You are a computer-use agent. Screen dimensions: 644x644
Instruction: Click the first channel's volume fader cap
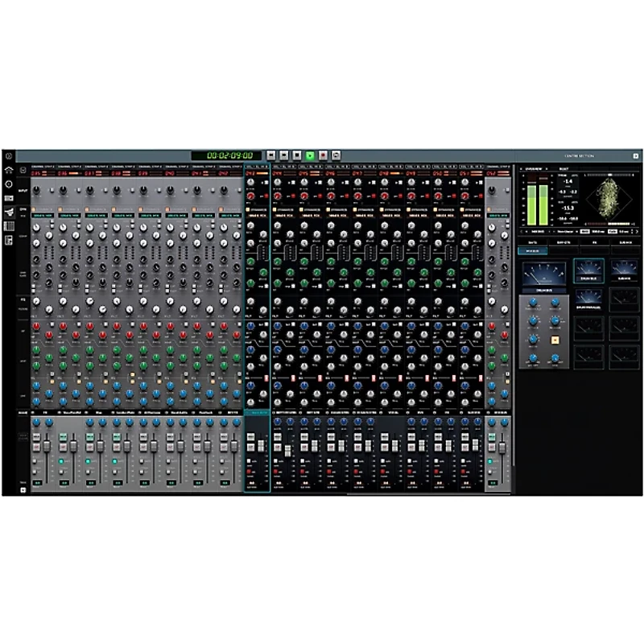tap(47, 446)
